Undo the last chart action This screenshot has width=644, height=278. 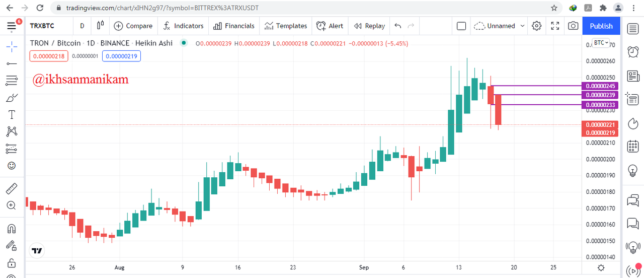pos(398,26)
